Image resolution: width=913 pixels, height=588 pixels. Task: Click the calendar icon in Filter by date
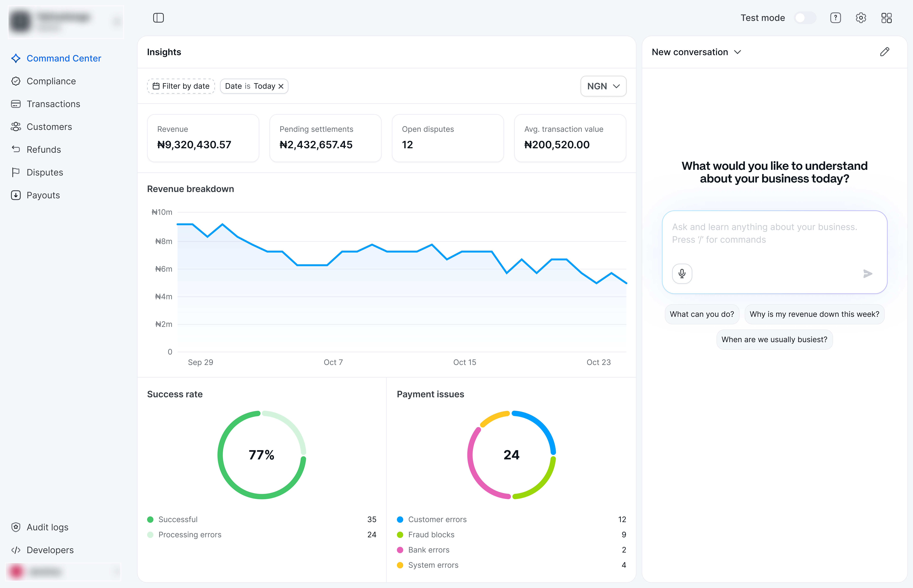point(156,86)
